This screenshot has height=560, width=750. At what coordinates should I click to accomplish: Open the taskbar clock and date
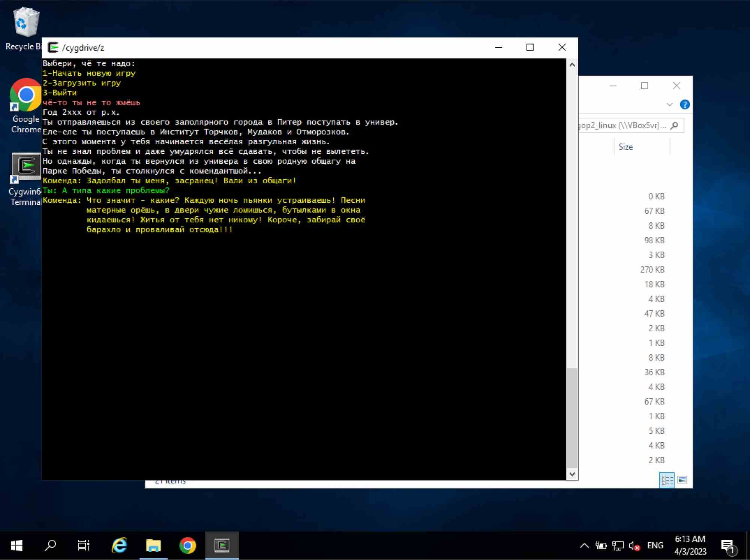(690, 545)
